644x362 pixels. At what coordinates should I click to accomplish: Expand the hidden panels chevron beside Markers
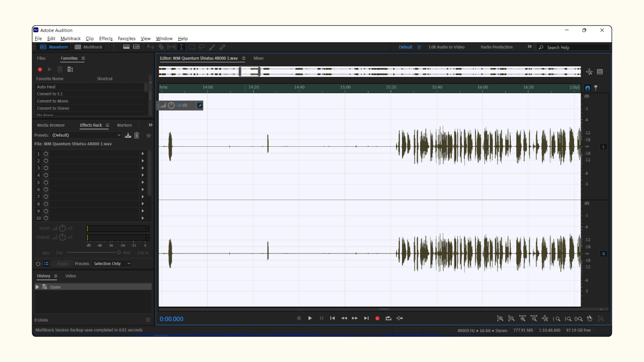coord(150,125)
